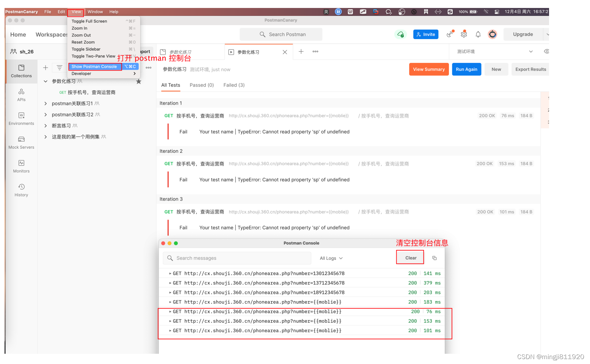Image resolution: width=590 pixels, height=364 pixels.
Task: Choose Show Postman Console menu item
Action: (x=104, y=67)
